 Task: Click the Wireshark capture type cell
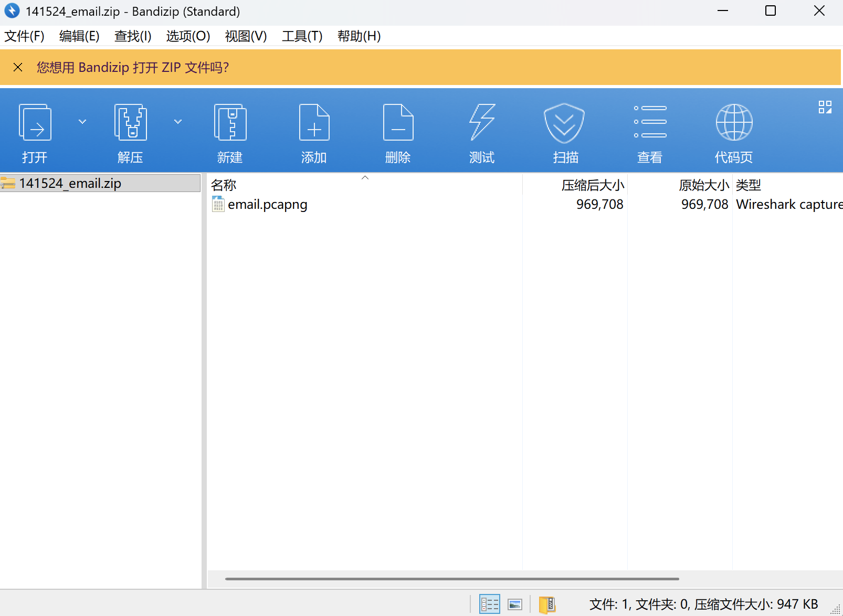789,204
